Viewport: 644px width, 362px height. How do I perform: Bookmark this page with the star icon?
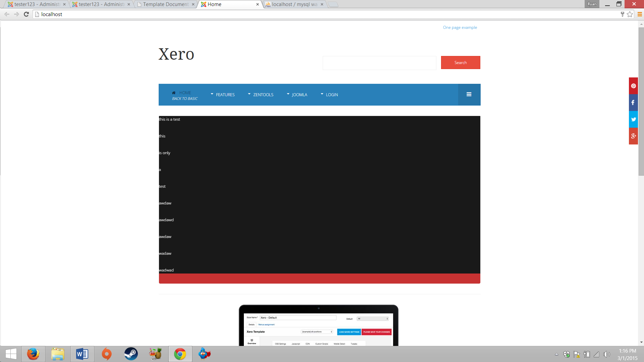pos(630,14)
